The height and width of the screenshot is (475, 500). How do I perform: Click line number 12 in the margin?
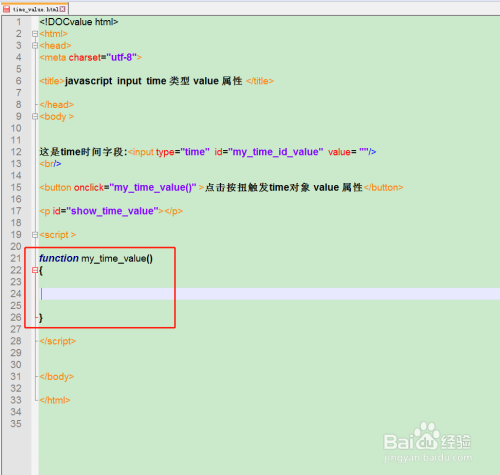(16, 152)
